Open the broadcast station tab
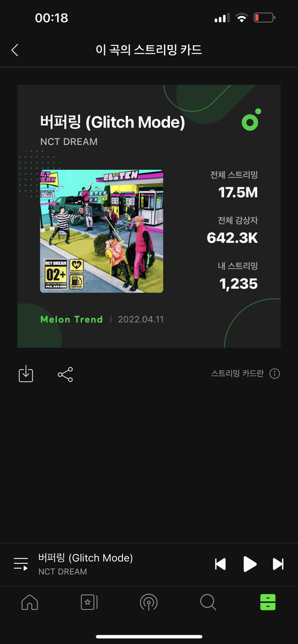Viewport: 298px width, 644px height. pos(148,602)
